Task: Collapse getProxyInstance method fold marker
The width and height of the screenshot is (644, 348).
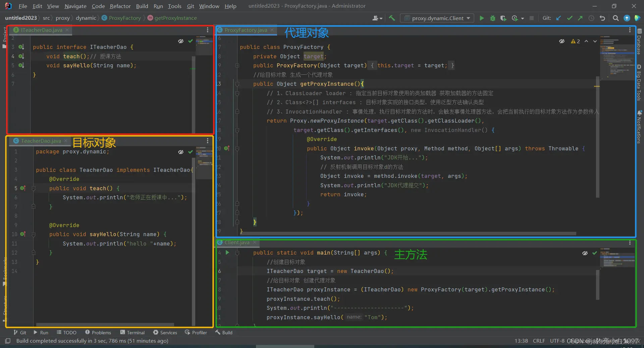Action: pos(237,84)
